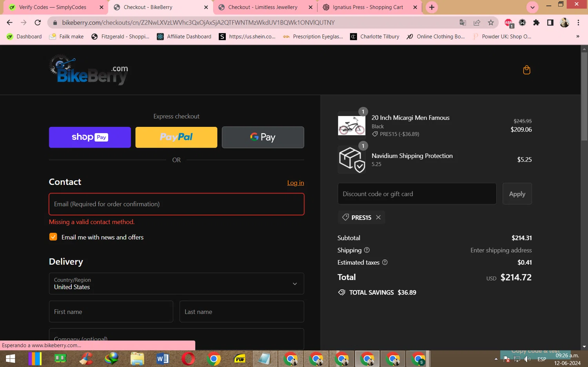588x367 pixels.
Task: Open Opera browser from the taskbar
Action: coord(188,359)
